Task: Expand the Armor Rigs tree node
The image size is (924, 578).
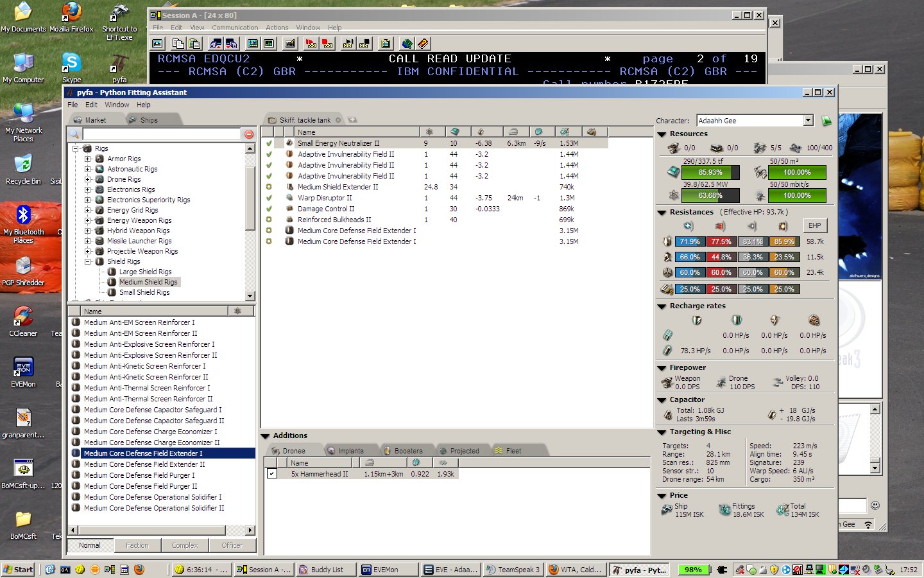Action: pos(88,159)
